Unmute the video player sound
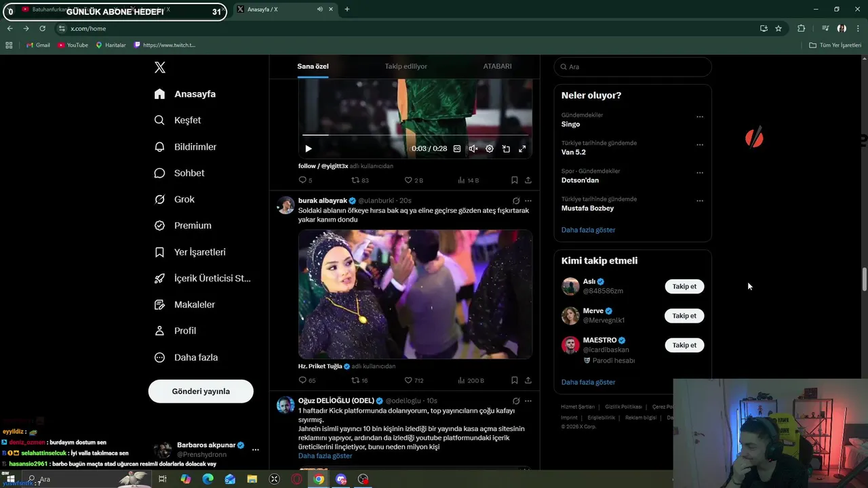868x488 pixels. (x=473, y=148)
